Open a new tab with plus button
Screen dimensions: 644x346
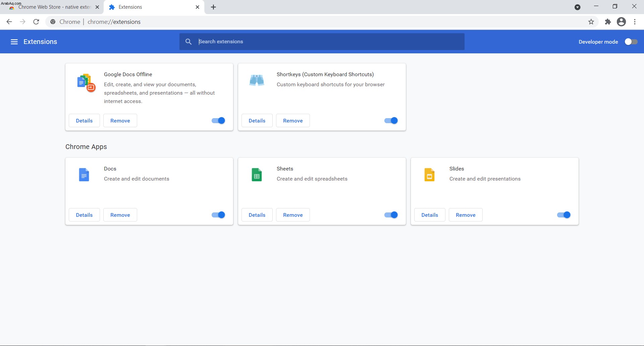point(213,7)
